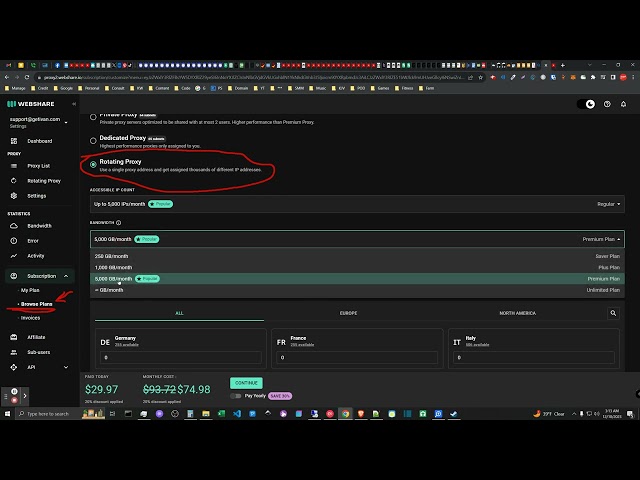
Task: Toggle the Pay Yearly switch
Action: (236, 396)
